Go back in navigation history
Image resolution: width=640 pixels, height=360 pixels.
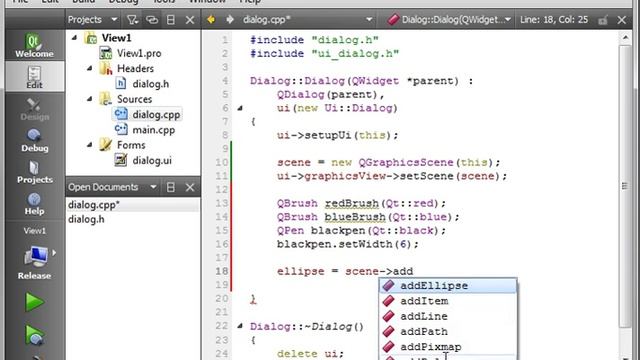[211, 20]
